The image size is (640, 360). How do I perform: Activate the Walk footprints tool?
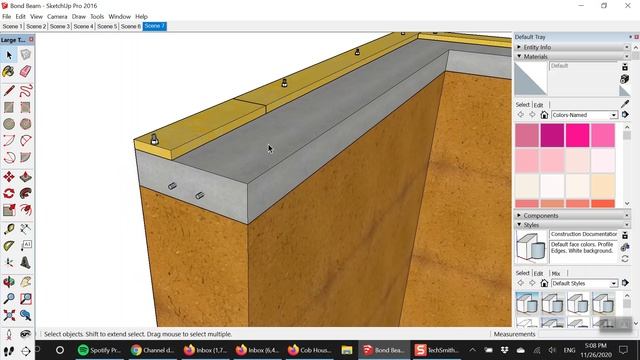(x=9, y=351)
